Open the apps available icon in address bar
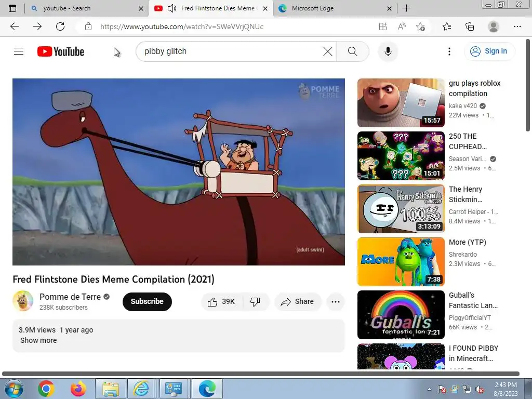532x399 pixels. click(x=383, y=26)
